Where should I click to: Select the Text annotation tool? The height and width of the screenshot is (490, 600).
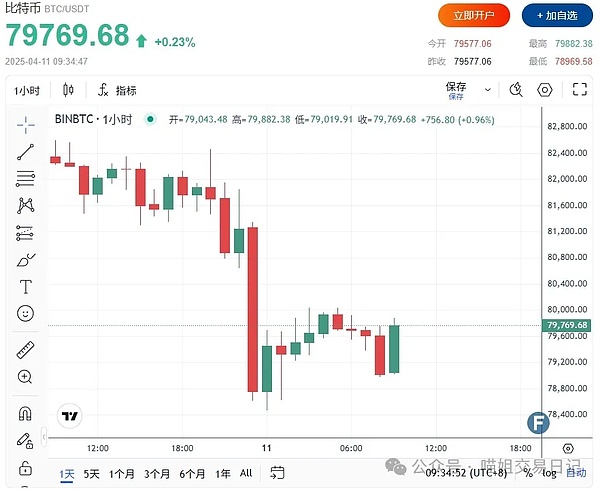point(25,286)
